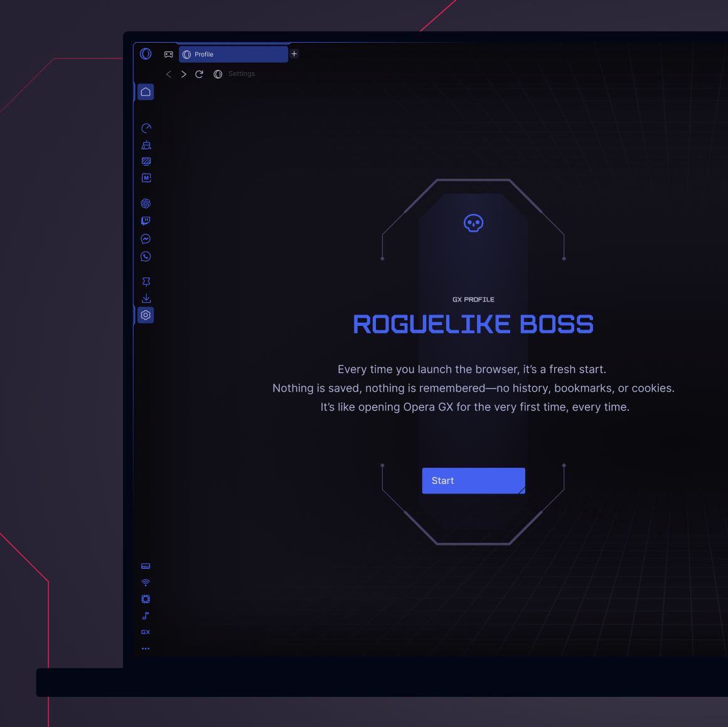Image resolution: width=728 pixels, height=727 pixels.
Task: Open GX Control speedometer icon
Action: tap(146, 128)
